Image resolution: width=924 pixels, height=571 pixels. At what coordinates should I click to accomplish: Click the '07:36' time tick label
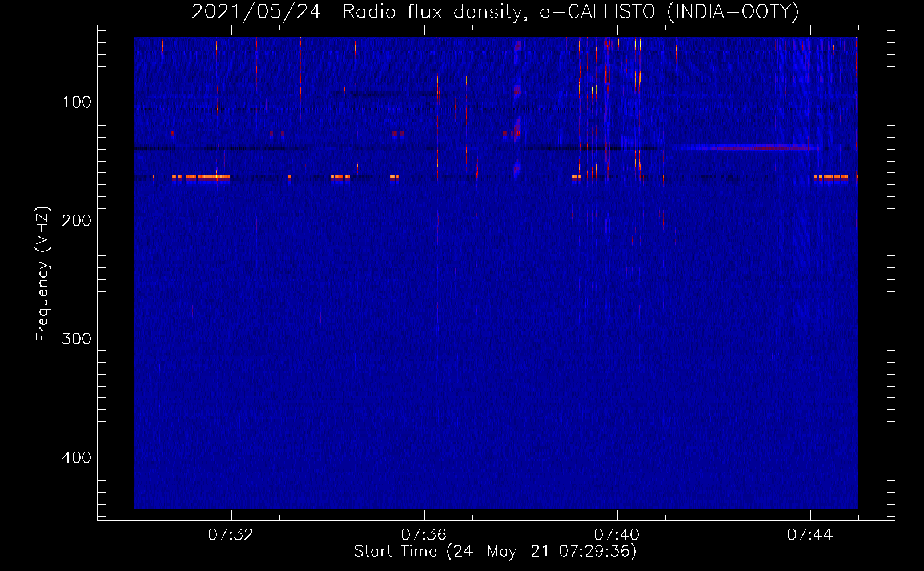coord(424,535)
